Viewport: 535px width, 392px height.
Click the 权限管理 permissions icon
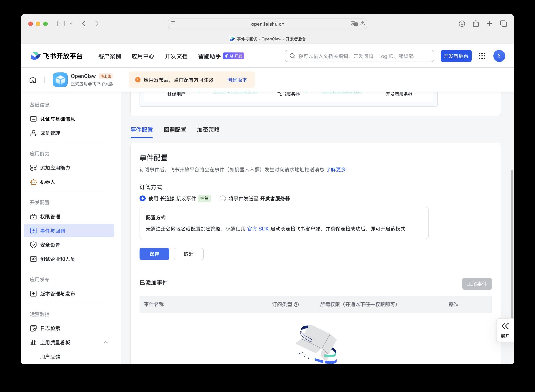(33, 217)
